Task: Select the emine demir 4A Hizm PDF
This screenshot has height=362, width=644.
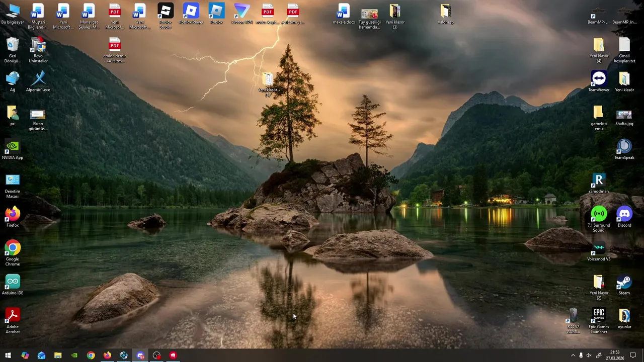Action: pyautogui.click(x=115, y=50)
